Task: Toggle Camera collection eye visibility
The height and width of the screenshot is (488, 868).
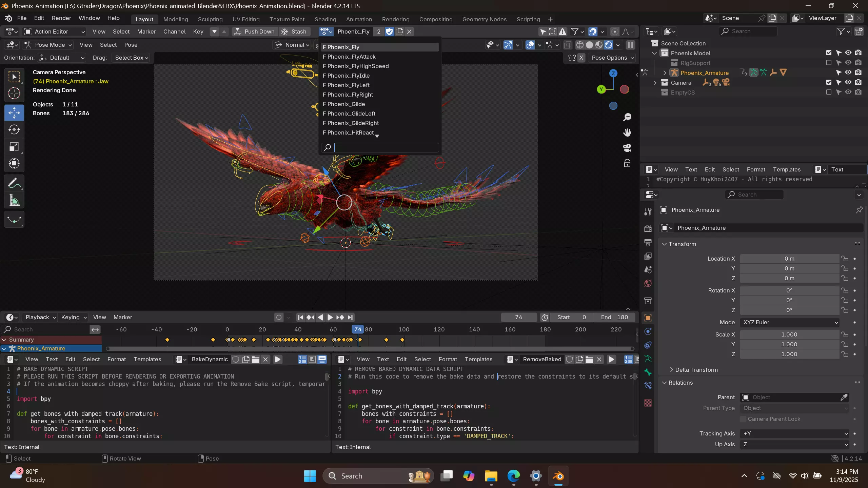Action: (x=848, y=82)
